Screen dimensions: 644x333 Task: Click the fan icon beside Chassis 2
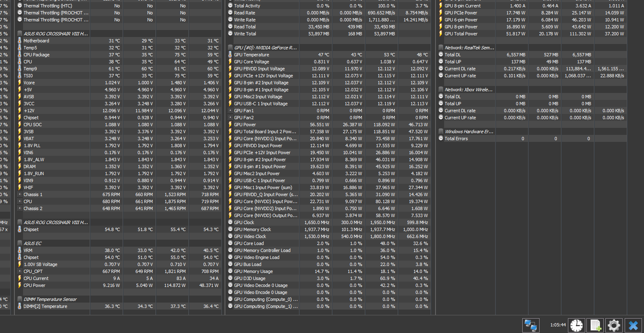coord(20,208)
